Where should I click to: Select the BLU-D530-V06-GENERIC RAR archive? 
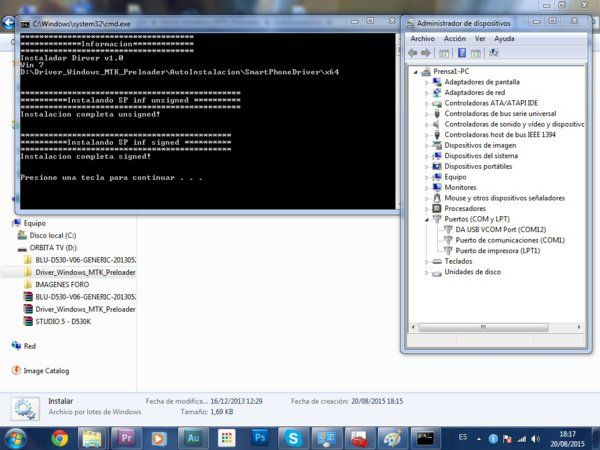[85, 297]
